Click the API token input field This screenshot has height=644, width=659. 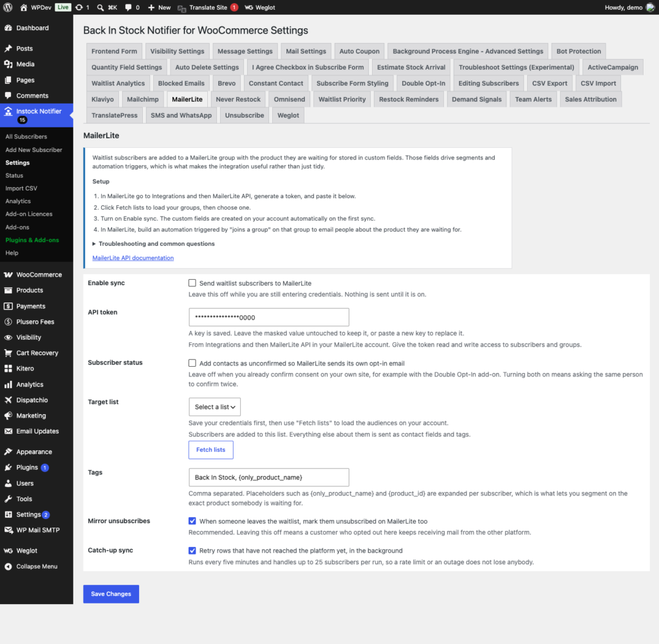pos(268,317)
